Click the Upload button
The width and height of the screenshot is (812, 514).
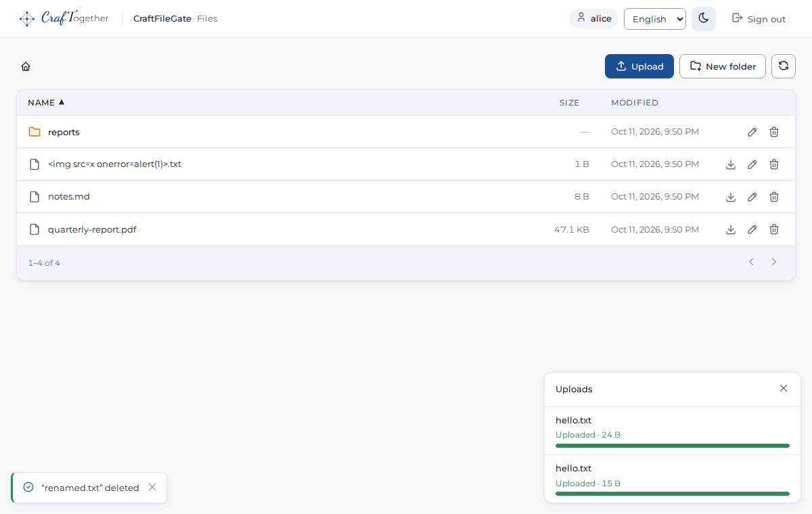tap(639, 66)
